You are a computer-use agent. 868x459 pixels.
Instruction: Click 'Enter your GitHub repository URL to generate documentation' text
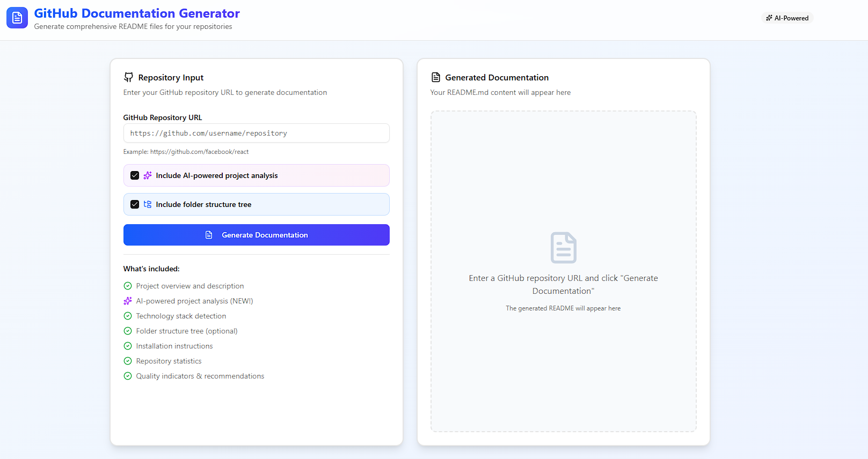click(225, 92)
